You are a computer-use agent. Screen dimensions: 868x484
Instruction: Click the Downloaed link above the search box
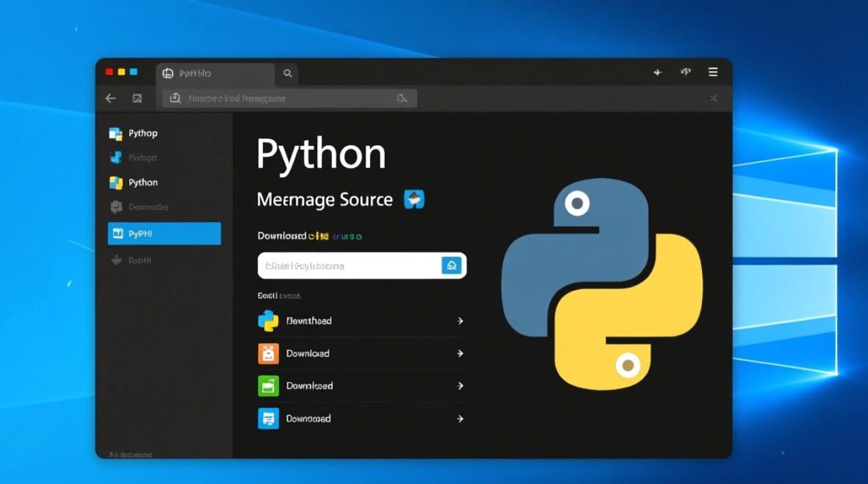point(282,236)
